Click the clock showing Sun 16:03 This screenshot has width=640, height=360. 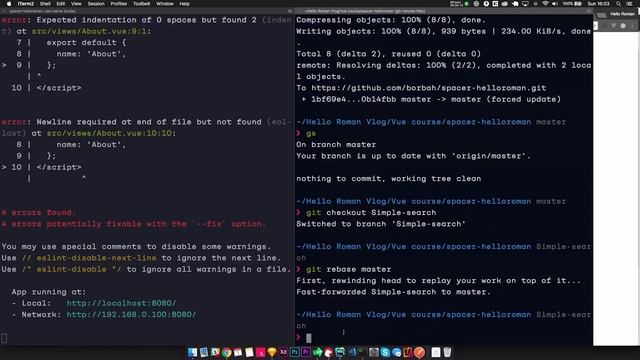pyautogui.click(x=598, y=4)
